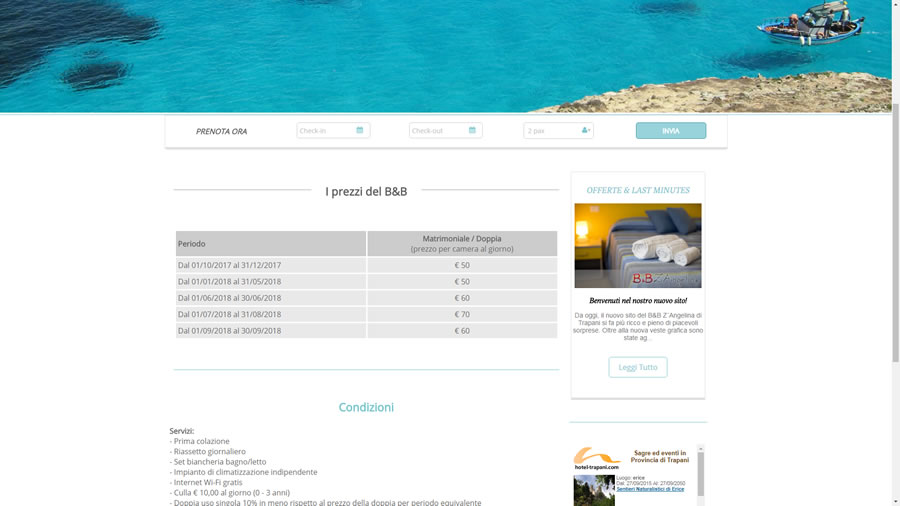This screenshot has width=900, height=506.
Task: Select row 'Dal 01/01/2018 al 31/05/2018'
Action: pyautogui.click(x=366, y=282)
